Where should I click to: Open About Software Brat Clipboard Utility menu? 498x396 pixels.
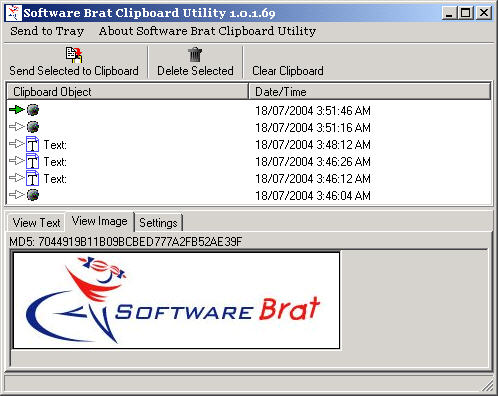point(207,31)
